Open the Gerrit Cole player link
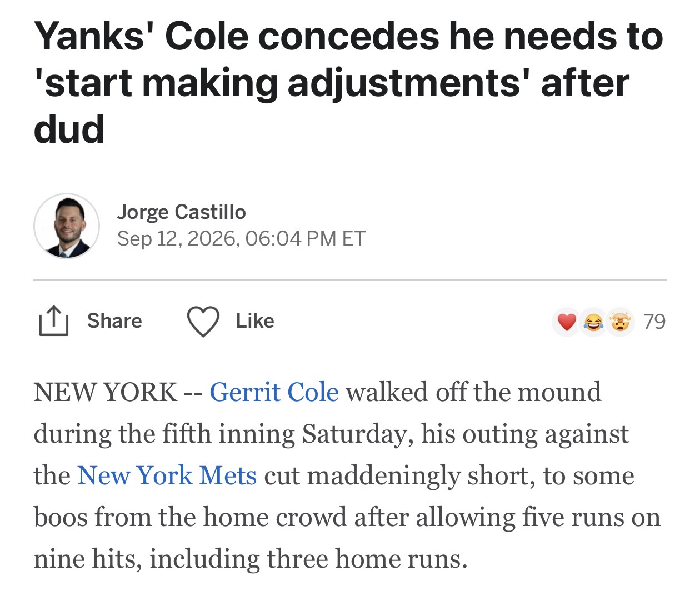The image size is (700, 596). [274, 392]
